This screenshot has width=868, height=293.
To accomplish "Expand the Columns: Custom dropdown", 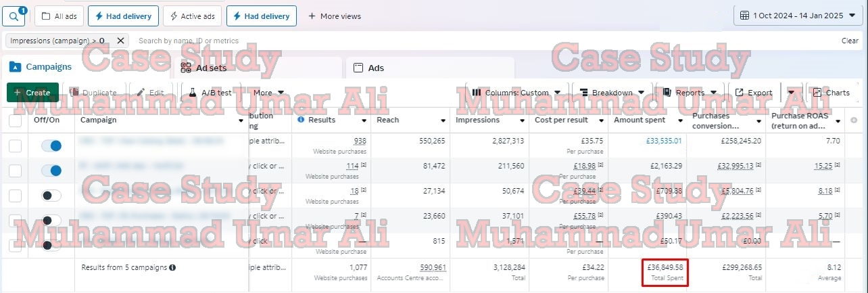I will (x=516, y=93).
